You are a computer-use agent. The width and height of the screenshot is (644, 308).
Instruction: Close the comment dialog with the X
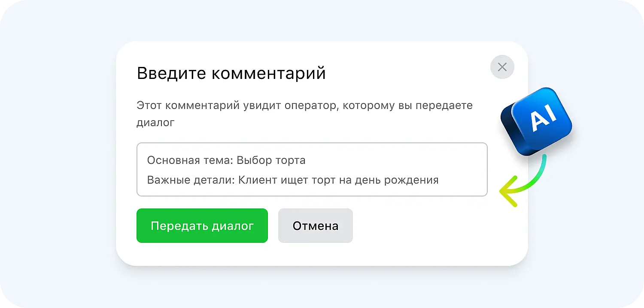click(502, 67)
